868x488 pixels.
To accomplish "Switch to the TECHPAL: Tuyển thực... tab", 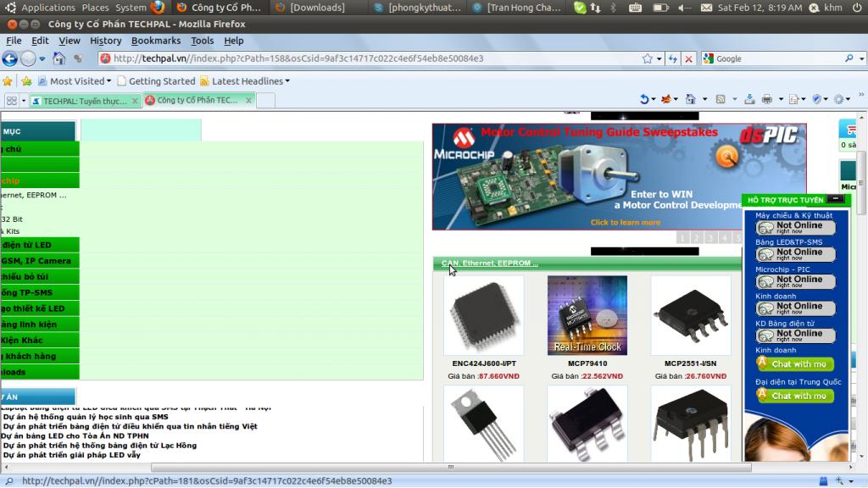I will tap(86, 101).
